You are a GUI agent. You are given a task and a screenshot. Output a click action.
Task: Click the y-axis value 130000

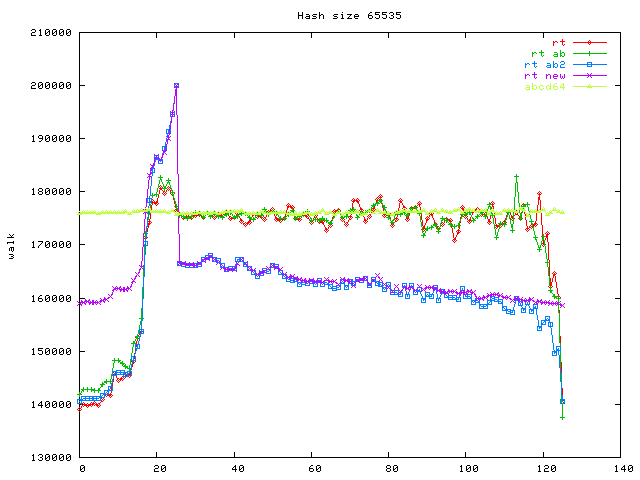click(51, 458)
